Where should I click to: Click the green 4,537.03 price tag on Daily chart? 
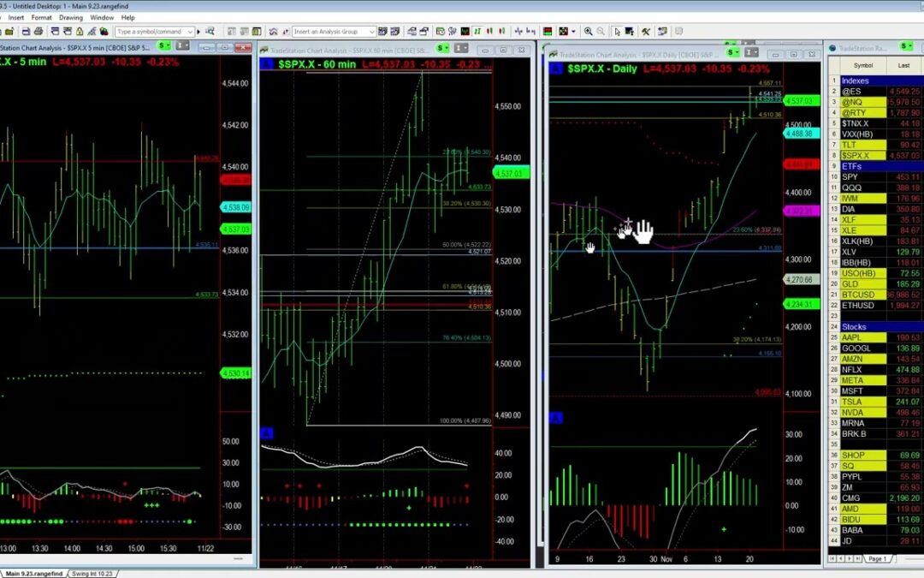801,101
